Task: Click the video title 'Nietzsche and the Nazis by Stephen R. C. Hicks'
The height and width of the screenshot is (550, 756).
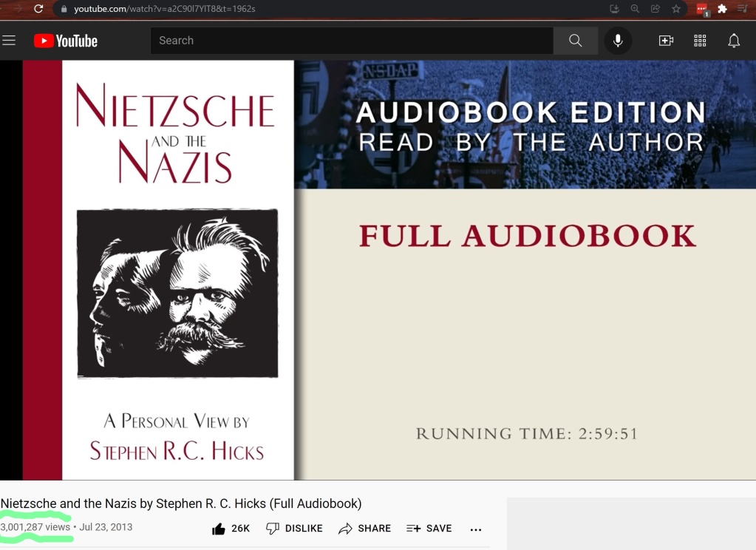Action: point(181,503)
